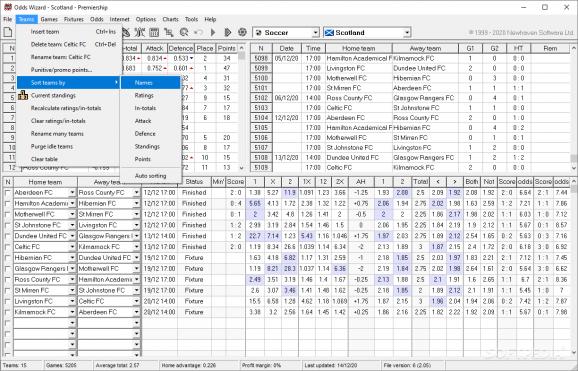Open the Fixtures menu

click(74, 19)
